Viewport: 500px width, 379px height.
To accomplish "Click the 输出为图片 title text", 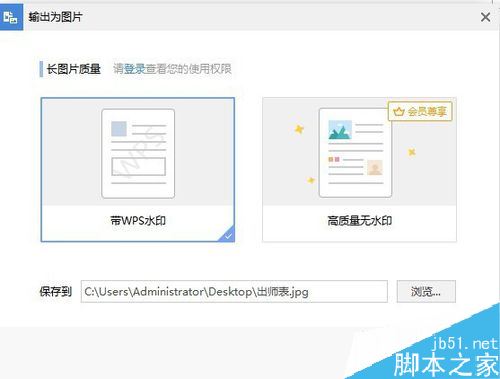I will point(55,17).
